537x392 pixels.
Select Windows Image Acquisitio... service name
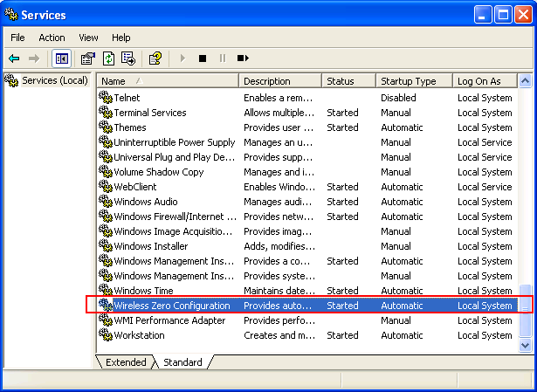click(173, 231)
